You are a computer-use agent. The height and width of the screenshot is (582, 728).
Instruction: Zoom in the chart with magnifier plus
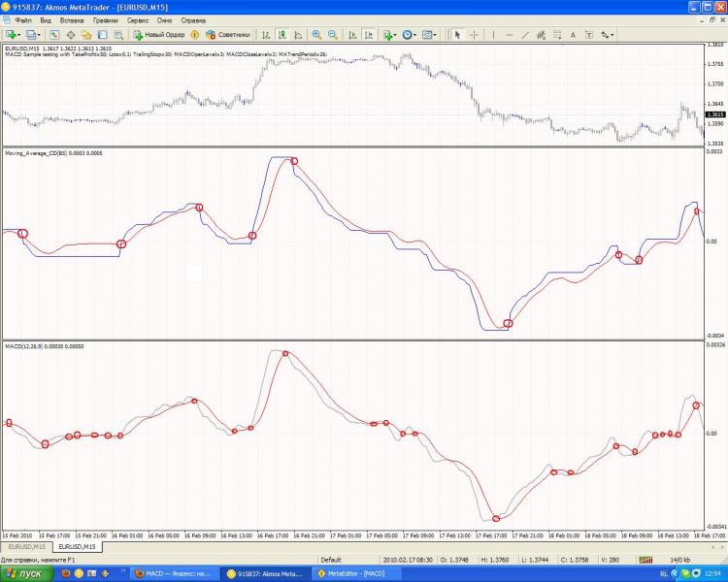click(315, 34)
